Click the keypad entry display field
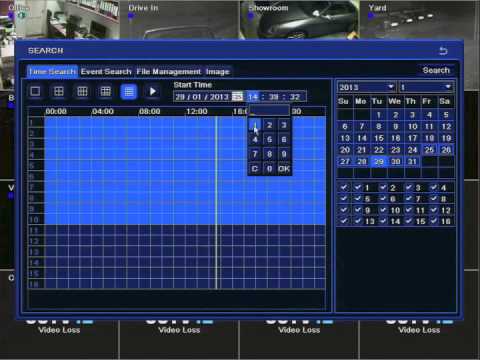Viewport: 480px width, 360px height. pyautogui.click(x=270, y=111)
